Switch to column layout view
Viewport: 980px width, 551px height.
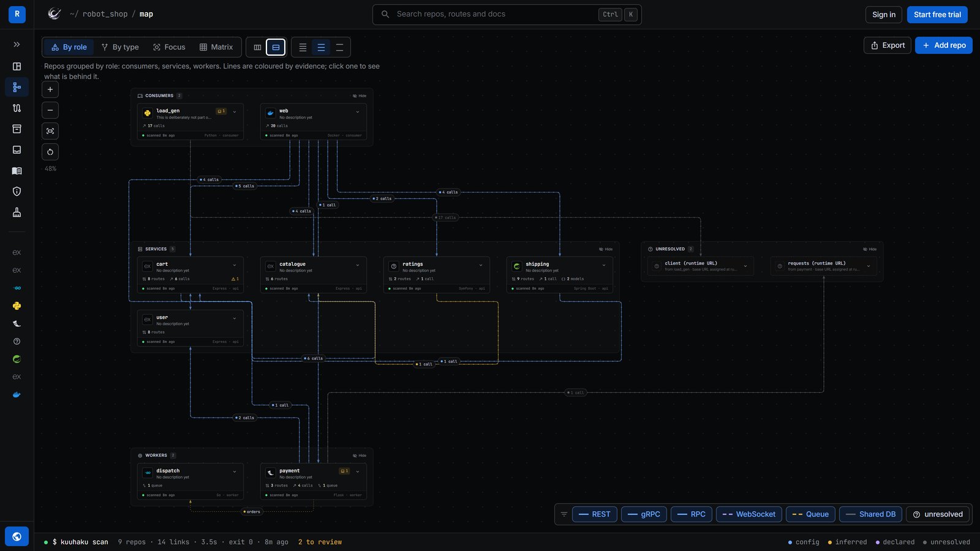point(257,47)
